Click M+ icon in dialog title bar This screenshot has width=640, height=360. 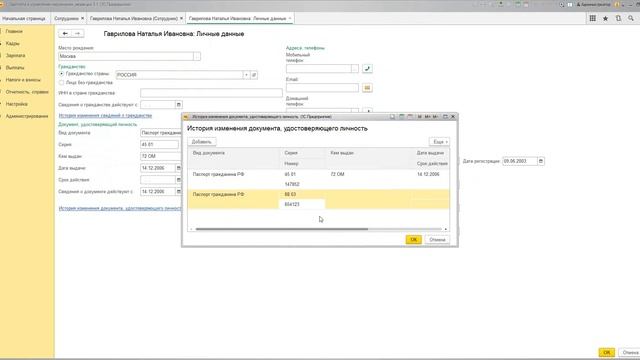click(x=427, y=117)
